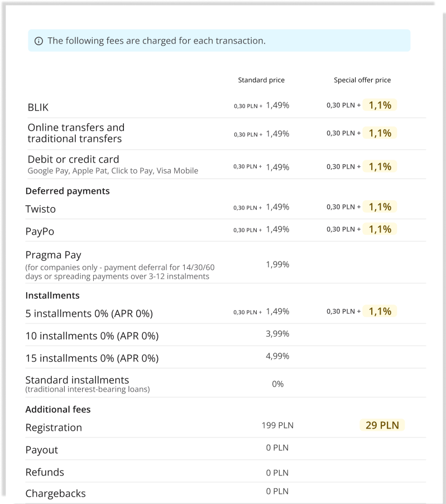Click the BLIK special offer 1,1% badge

380,105
